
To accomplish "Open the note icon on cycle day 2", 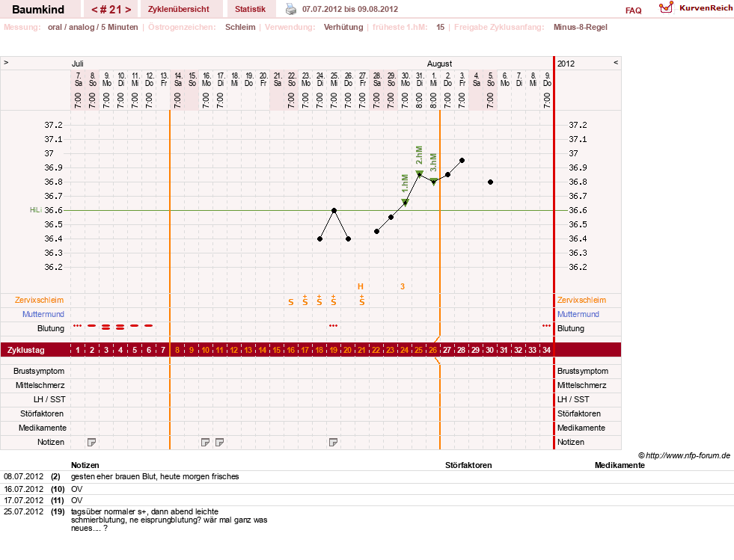I will 92,442.
